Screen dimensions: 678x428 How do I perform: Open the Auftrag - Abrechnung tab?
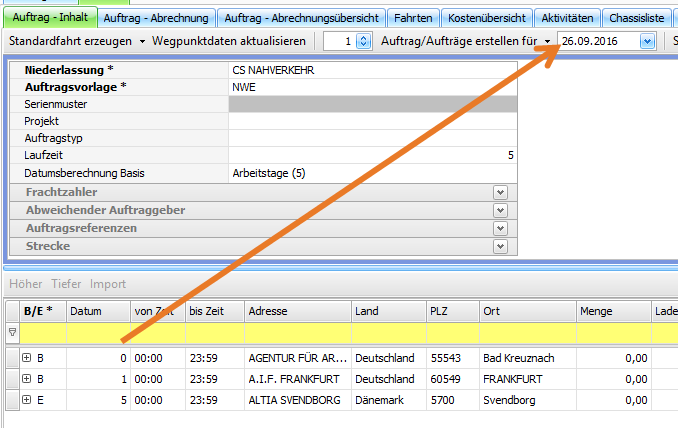click(157, 17)
